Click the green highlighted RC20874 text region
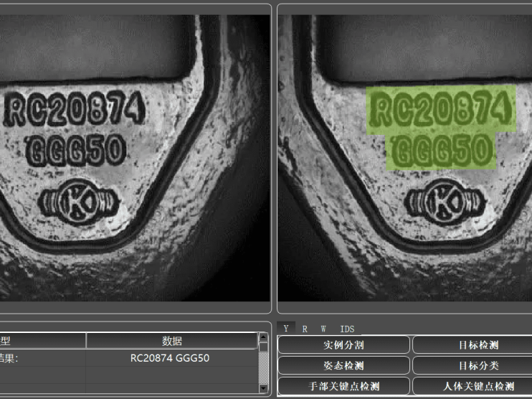Image resolution: width=532 pixels, height=399 pixels. (x=441, y=109)
